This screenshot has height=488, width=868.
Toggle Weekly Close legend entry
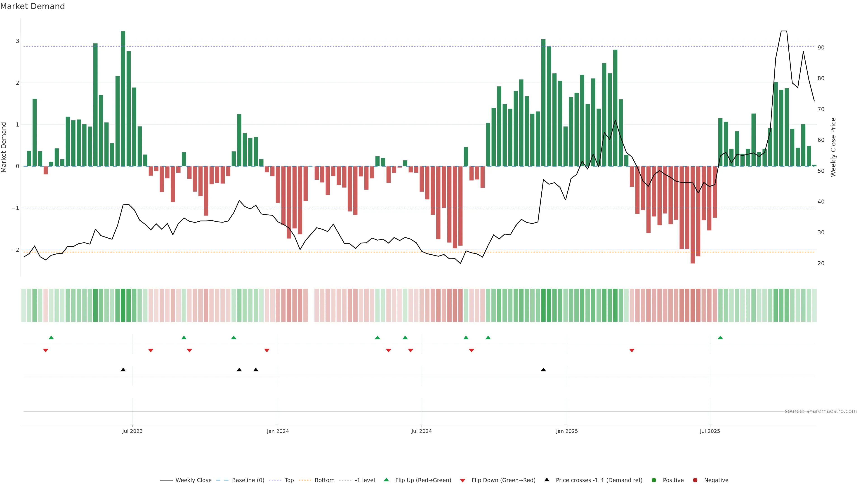193,480
